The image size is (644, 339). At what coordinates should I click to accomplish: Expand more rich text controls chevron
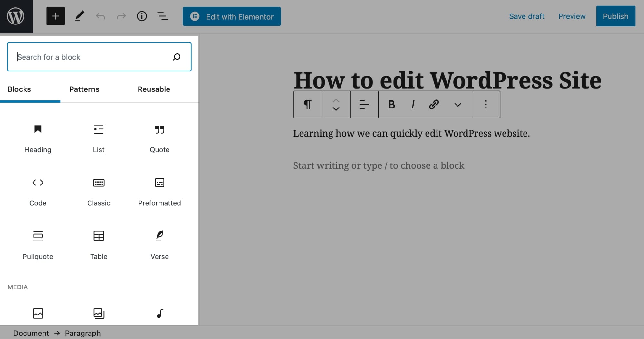(457, 105)
